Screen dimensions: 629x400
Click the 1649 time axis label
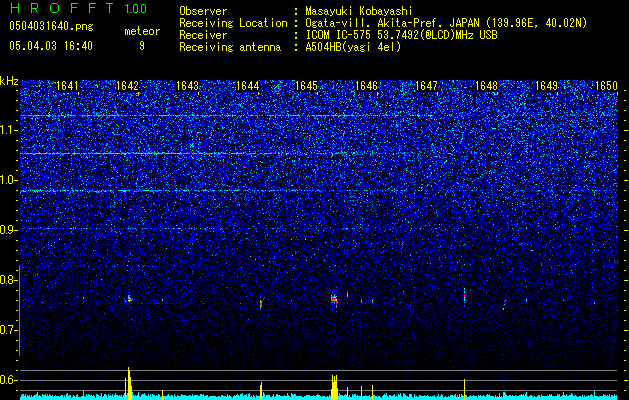pyautogui.click(x=546, y=86)
